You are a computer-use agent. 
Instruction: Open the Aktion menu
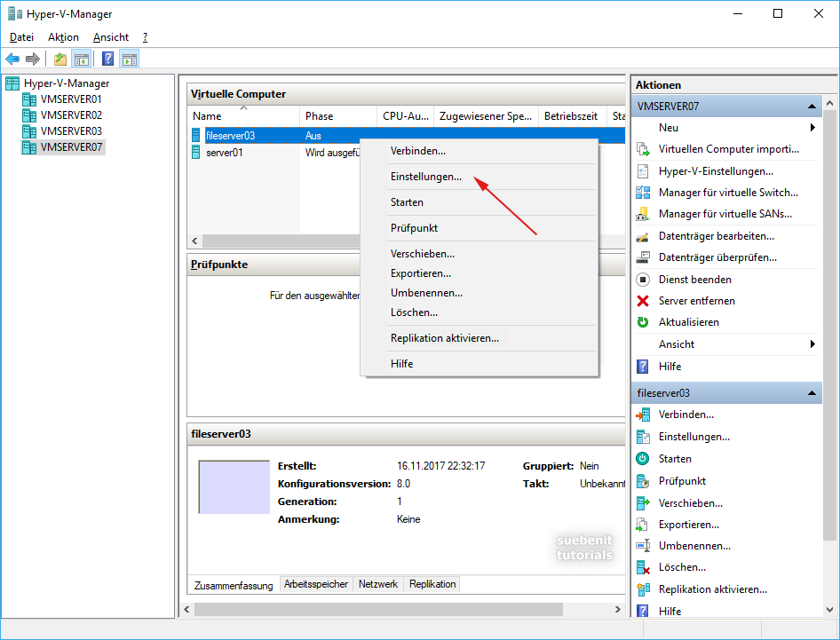click(x=63, y=37)
